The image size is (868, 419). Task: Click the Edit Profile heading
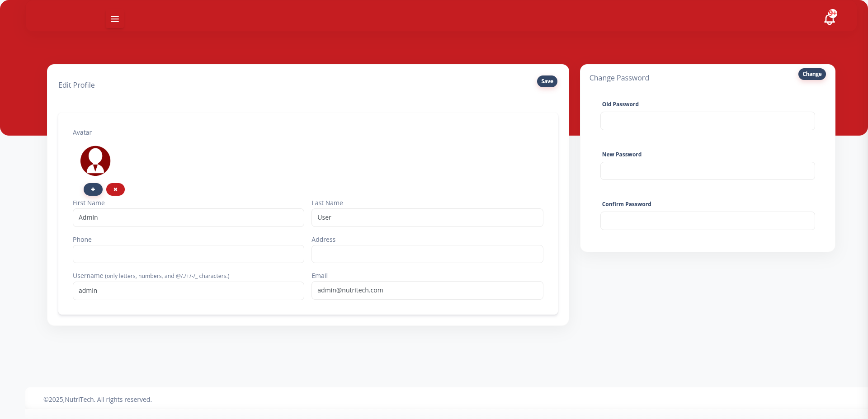76,85
